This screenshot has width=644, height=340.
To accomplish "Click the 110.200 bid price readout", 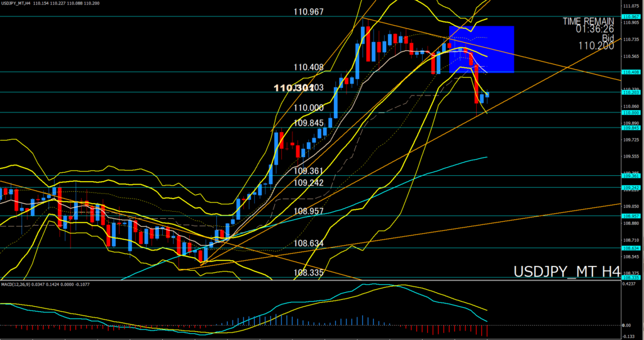I will pyautogui.click(x=596, y=46).
